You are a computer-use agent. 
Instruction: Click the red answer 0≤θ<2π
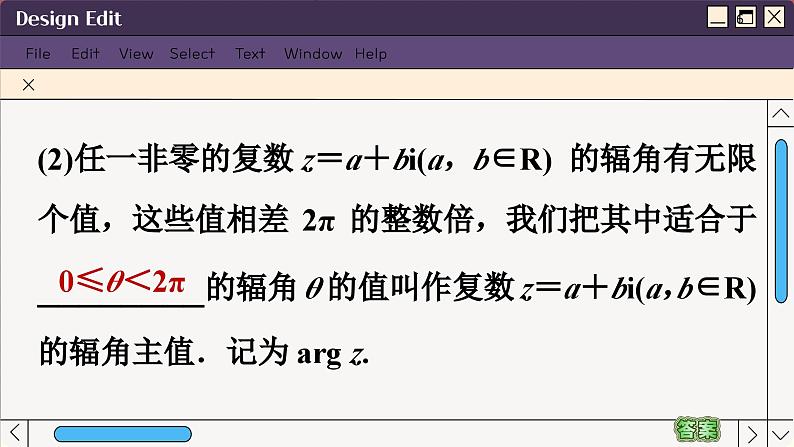click(122, 281)
